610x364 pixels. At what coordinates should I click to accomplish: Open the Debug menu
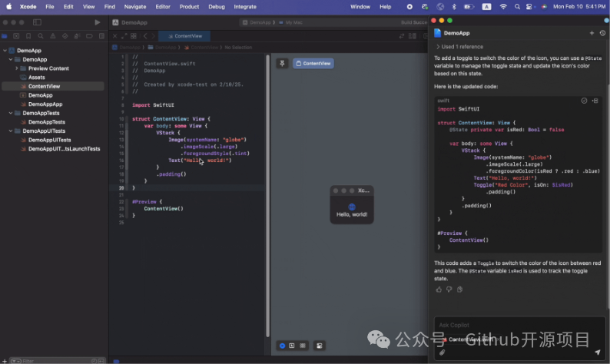[217, 7]
